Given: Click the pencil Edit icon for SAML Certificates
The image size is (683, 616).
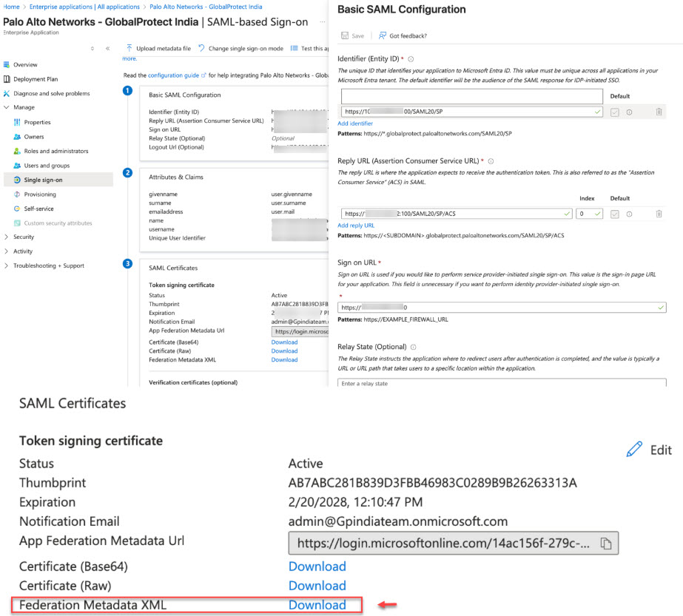Looking at the screenshot, I should coord(634,450).
